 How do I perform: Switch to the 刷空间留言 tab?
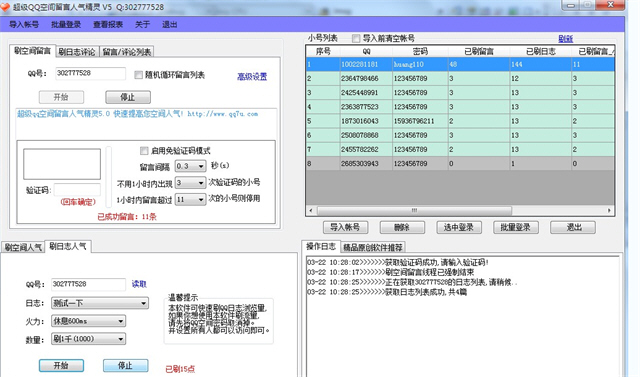(32, 51)
